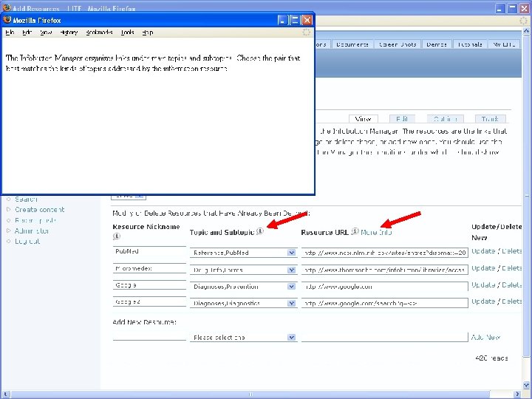Select the Outline page tab
Screen dimensions: 532x399
coord(445,119)
